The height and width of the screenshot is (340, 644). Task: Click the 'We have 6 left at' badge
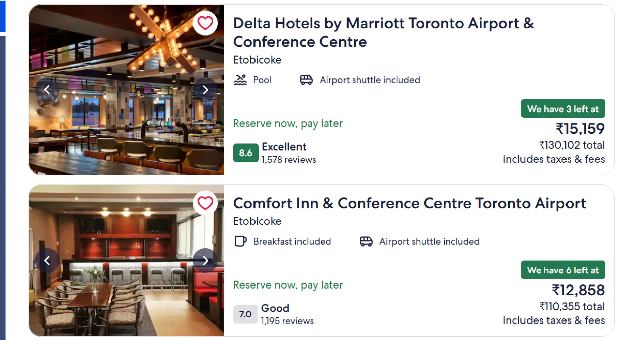563,270
